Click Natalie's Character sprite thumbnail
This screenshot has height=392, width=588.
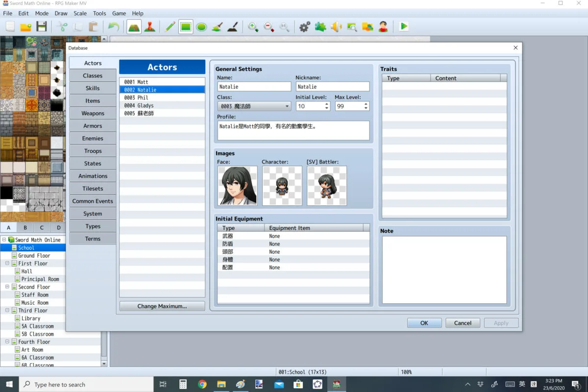[x=282, y=186]
